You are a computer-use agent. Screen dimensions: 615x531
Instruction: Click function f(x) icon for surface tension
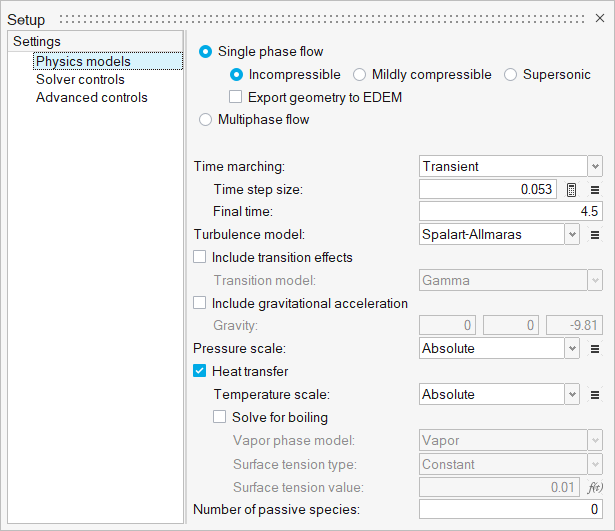(x=594, y=488)
